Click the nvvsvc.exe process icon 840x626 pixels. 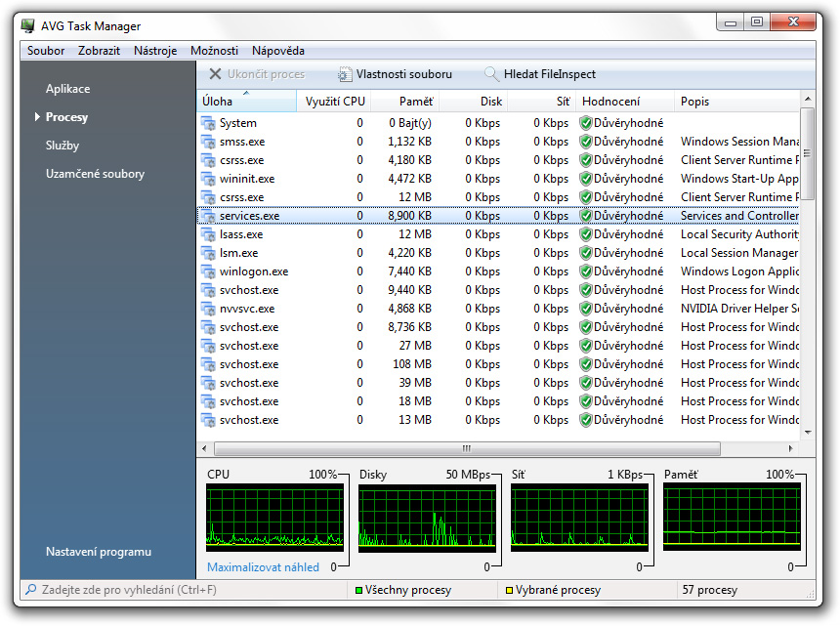point(208,309)
